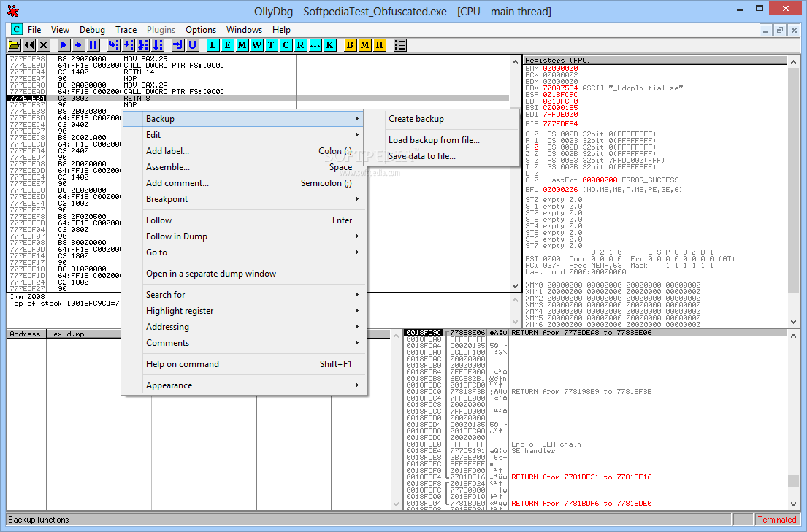Open Run trace dots icon
The image size is (807, 532).
(x=315, y=45)
